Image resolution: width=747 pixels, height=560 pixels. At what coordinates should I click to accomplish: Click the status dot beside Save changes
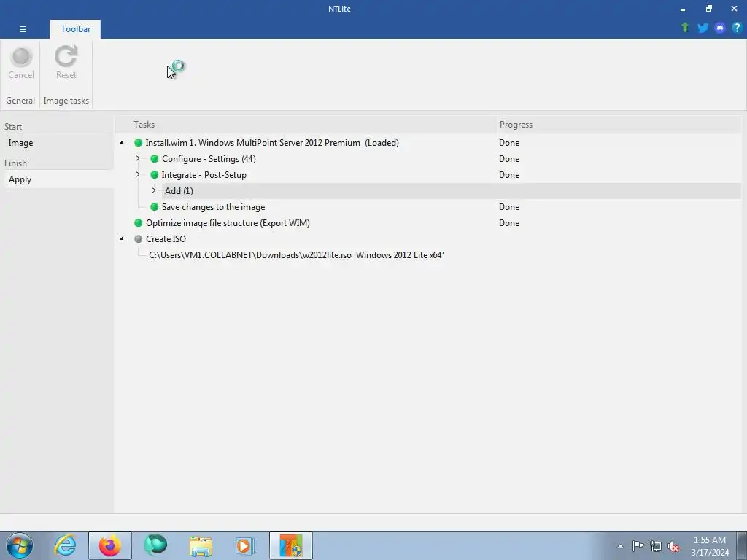(155, 207)
